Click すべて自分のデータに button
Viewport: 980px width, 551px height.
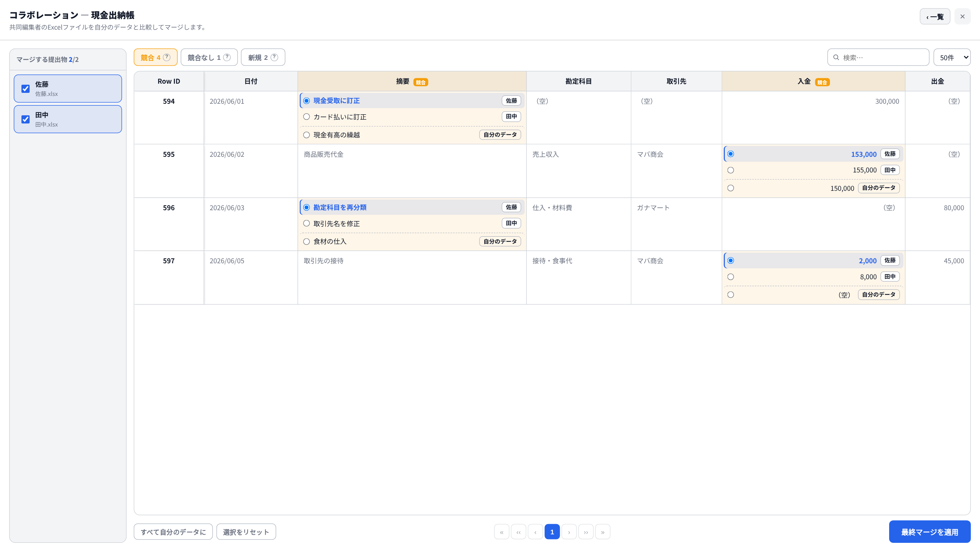tap(173, 532)
